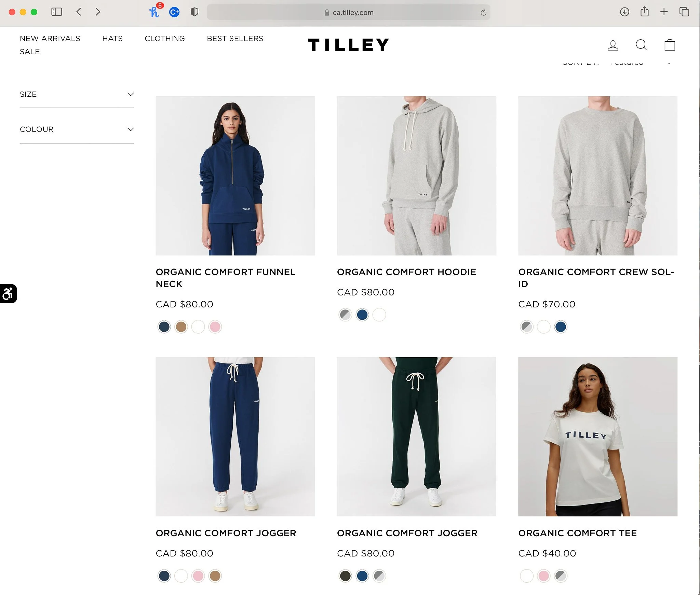Open the account profile icon

pos(613,45)
